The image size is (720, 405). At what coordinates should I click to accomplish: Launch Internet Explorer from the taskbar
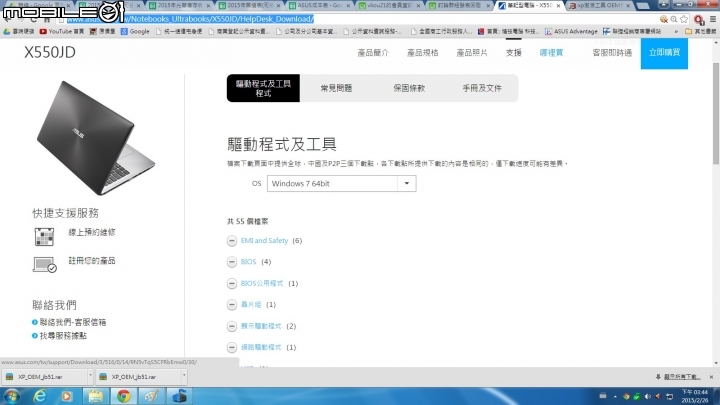[x=40, y=396]
